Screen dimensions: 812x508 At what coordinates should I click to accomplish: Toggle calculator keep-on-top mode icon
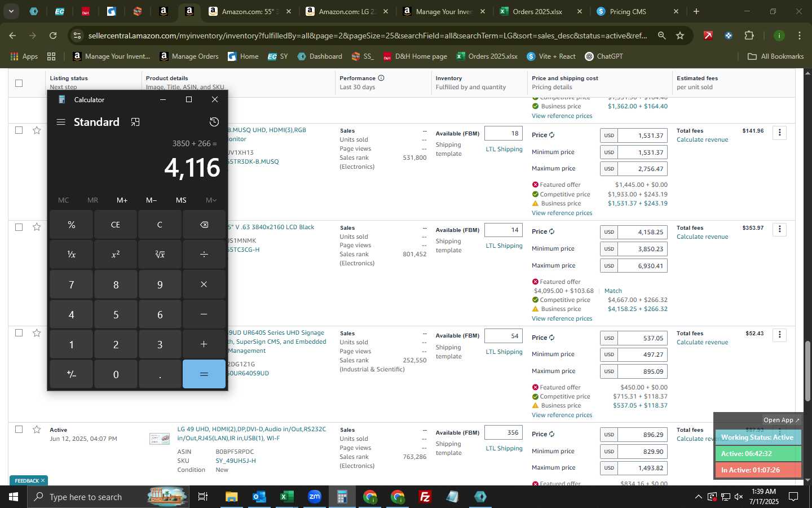pyautogui.click(x=135, y=122)
